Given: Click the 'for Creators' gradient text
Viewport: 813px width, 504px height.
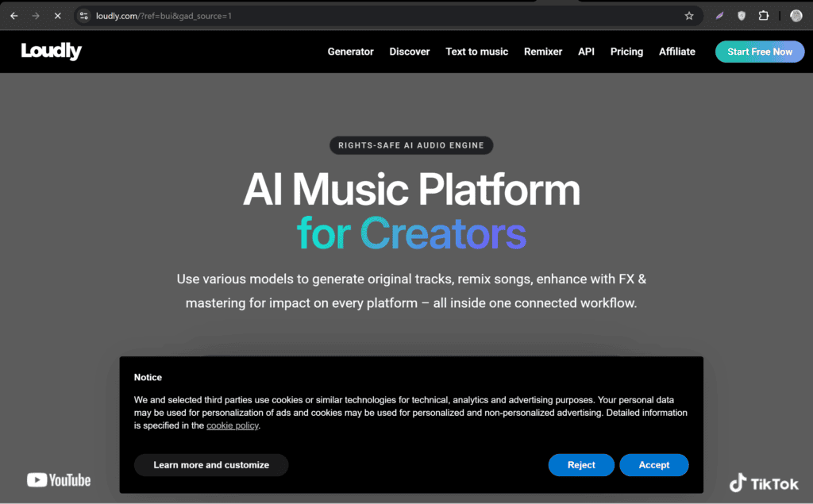Looking at the screenshot, I should [412, 234].
